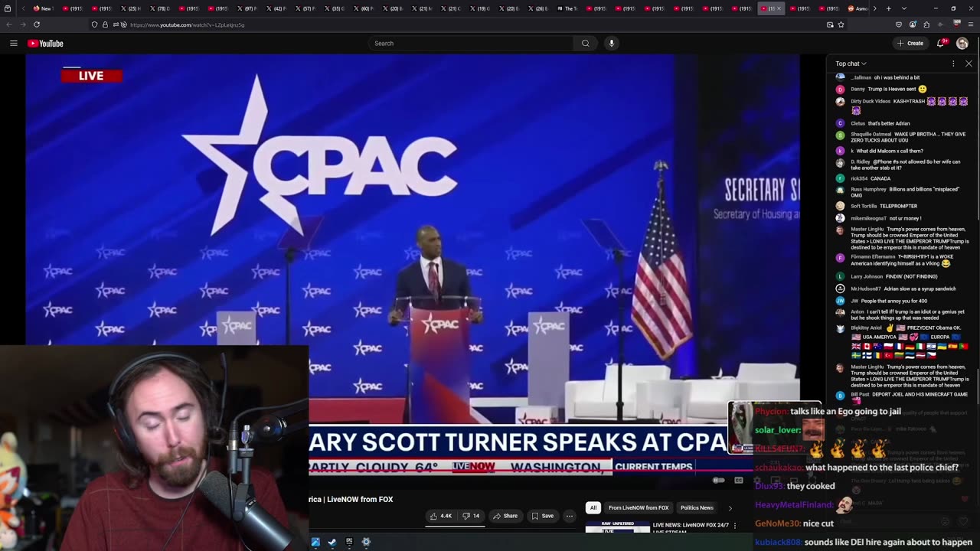Viewport: 980px width, 551px height.
Task: Open the LiveNOW FOX 24/7 video thumbnail
Action: point(617,527)
